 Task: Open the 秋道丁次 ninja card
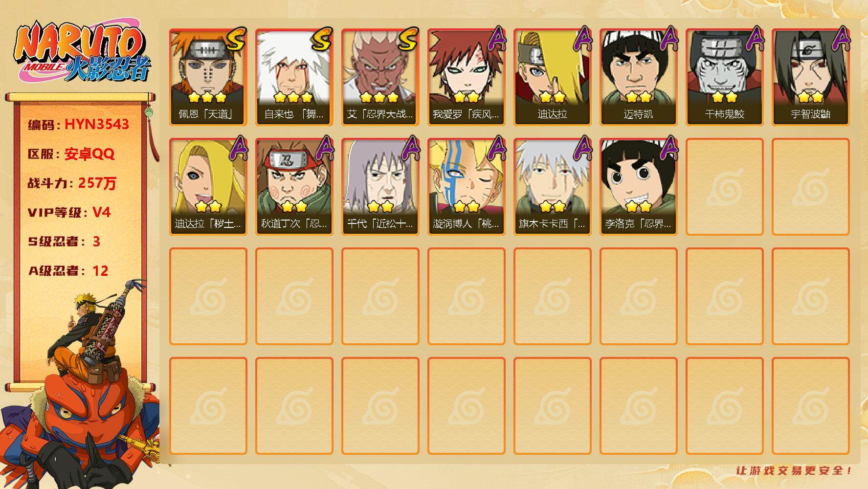coord(294,186)
